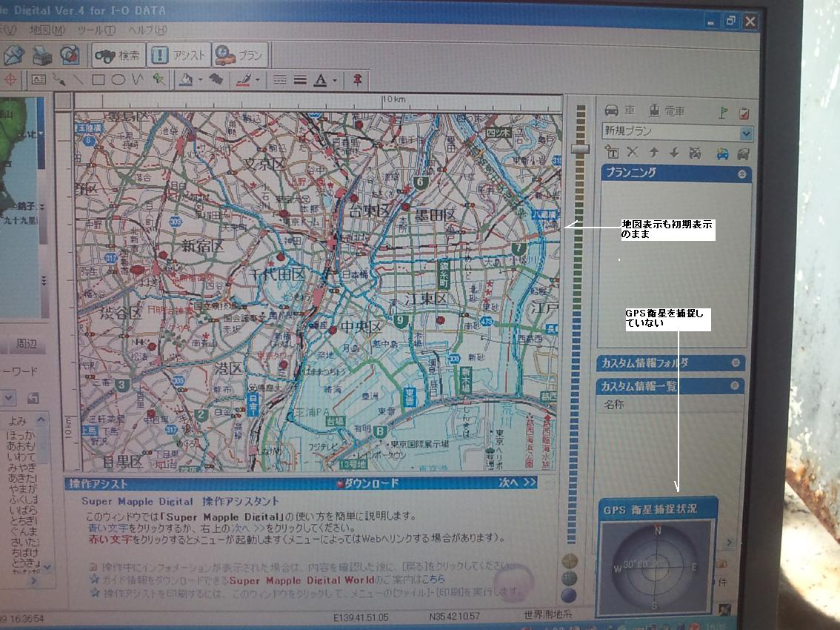Open the line thickness tool

point(300,81)
